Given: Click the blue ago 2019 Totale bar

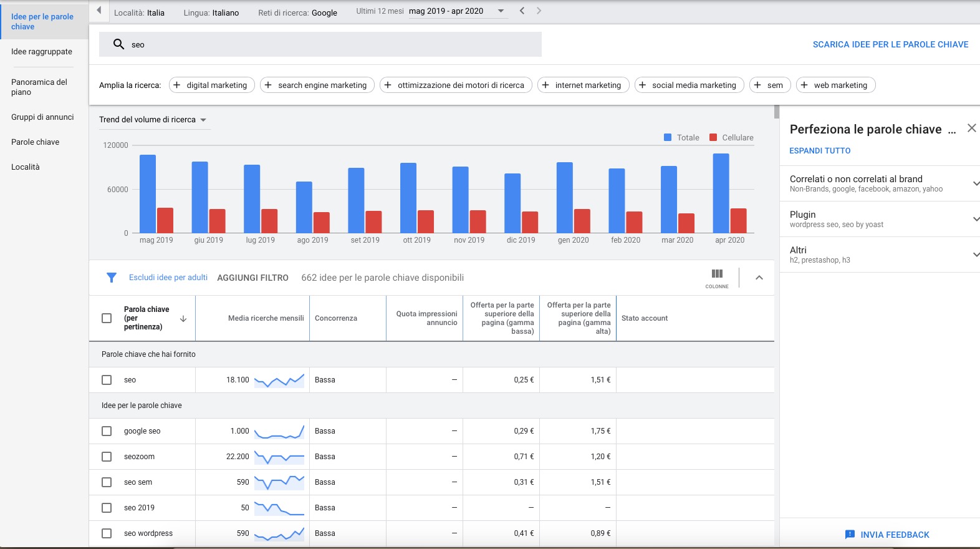Looking at the screenshot, I should [304, 207].
